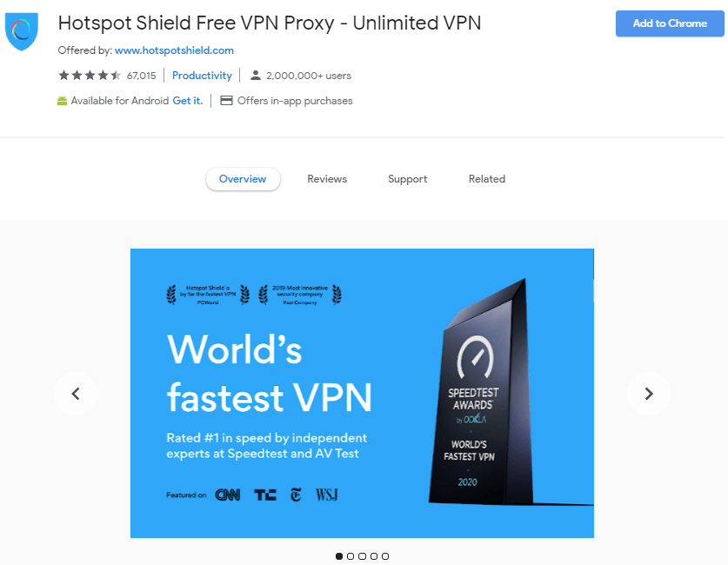The height and width of the screenshot is (565, 728).
Task: Click the green Android icon
Action: pyautogui.click(x=63, y=101)
